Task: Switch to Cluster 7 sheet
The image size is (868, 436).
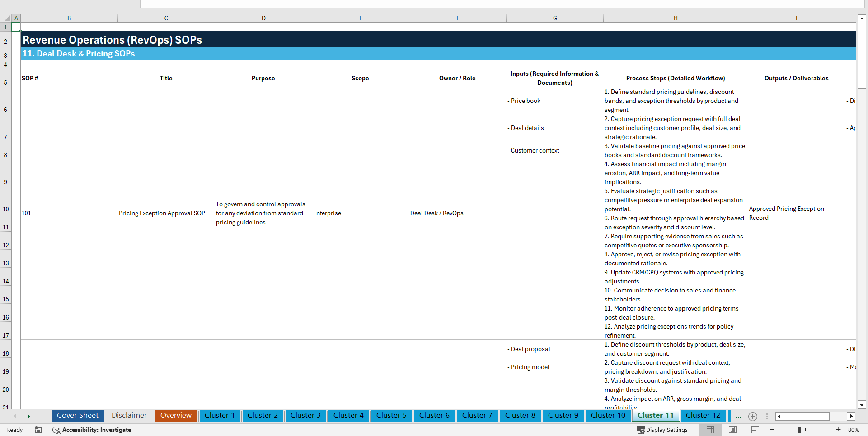Action: [x=477, y=416]
